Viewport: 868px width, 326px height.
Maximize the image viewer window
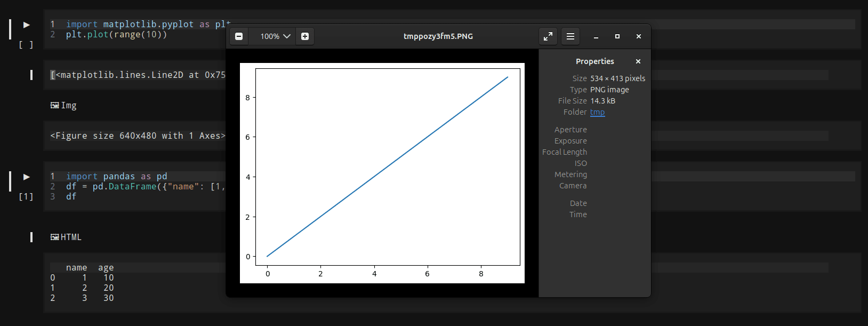(x=617, y=36)
